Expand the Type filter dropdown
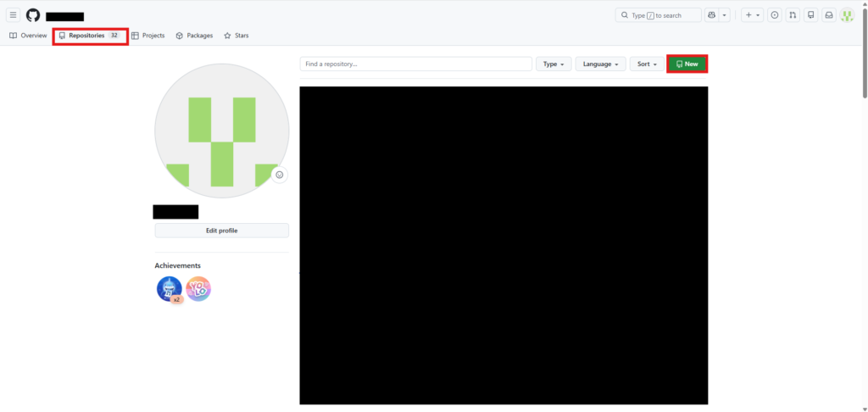This screenshot has height=412, width=868. (x=554, y=64)
